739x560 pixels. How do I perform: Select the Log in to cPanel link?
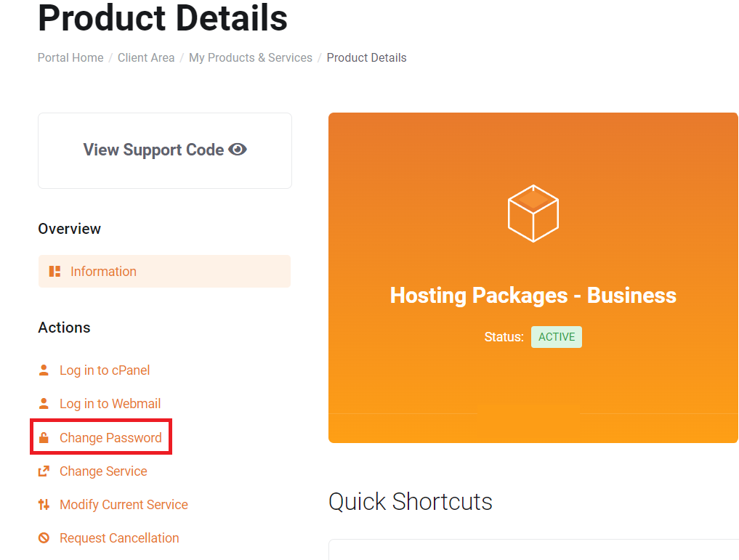[x=105, y=370]
